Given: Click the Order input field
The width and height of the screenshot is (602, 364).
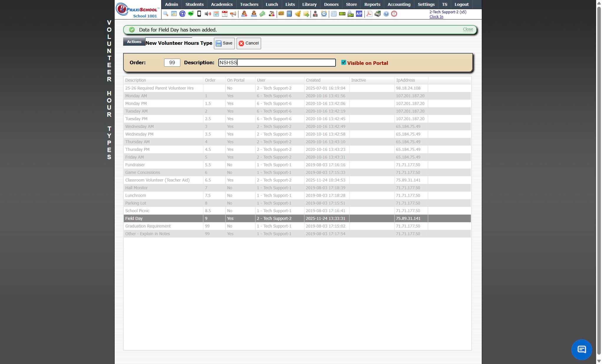Looking at the screenshot, I should click(172, 63).
